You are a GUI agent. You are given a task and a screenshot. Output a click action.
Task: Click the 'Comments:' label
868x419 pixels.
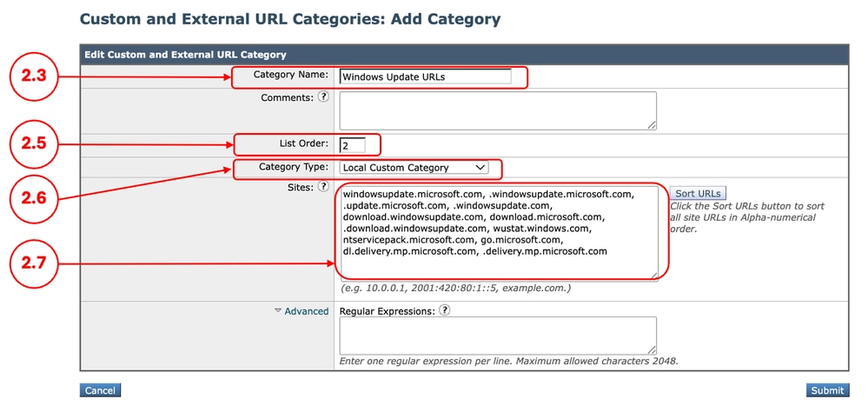(x=288, y=97)
